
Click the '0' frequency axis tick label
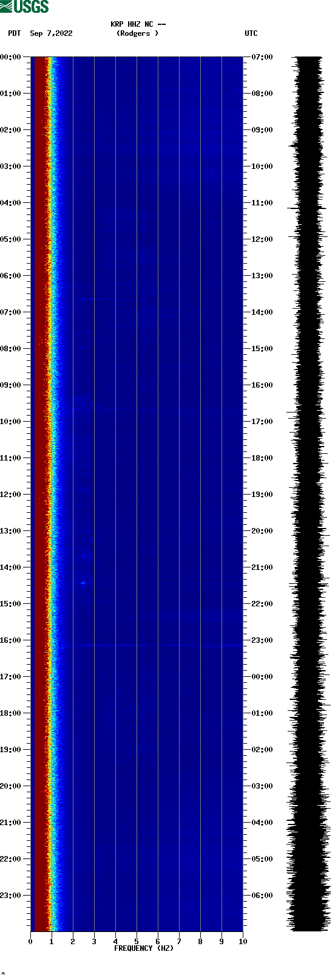coord(30,942)
